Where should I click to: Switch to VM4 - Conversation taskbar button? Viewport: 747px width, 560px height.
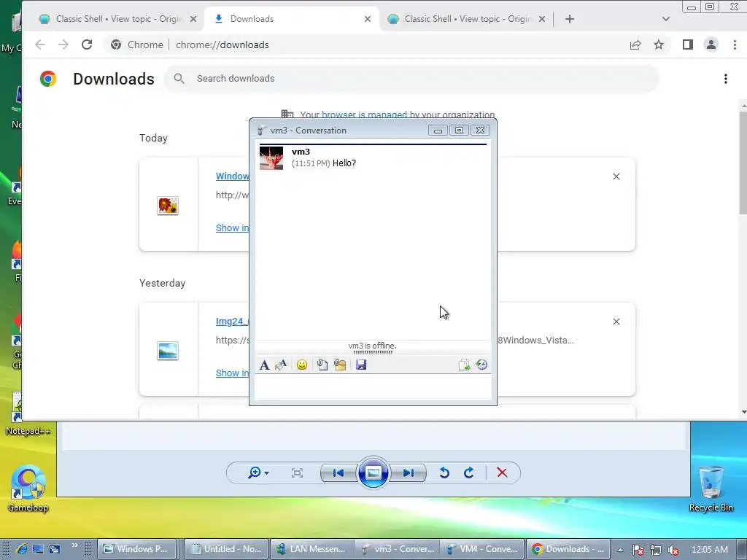pyautogui.click(x=482, y=549)
